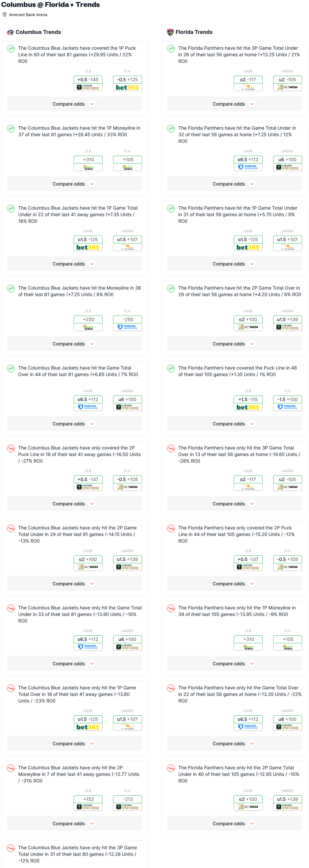Click the Amerant Bank Arena location pin
Viewport: 309px width, 868px height.
(5, 15)
